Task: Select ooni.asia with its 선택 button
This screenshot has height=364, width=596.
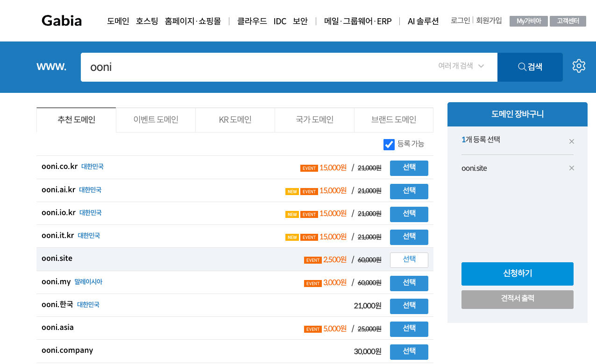Action: (409, 329)
